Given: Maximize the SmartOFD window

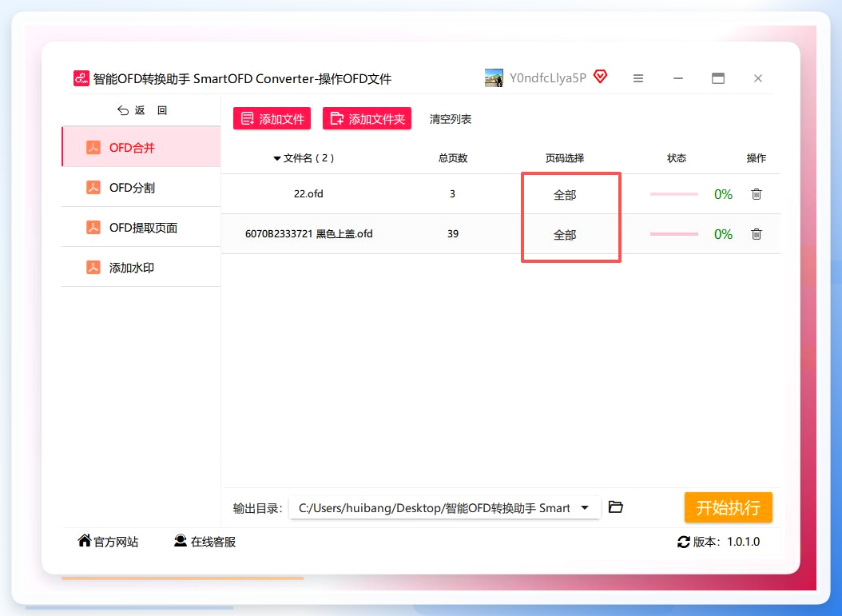Looking at the screenshot, I should [x=718, y=78].
